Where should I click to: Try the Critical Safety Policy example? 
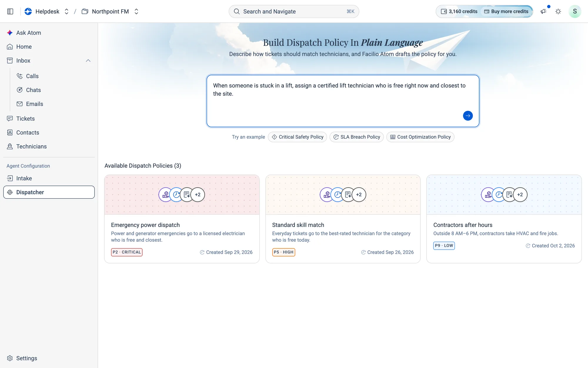[298, 137]
